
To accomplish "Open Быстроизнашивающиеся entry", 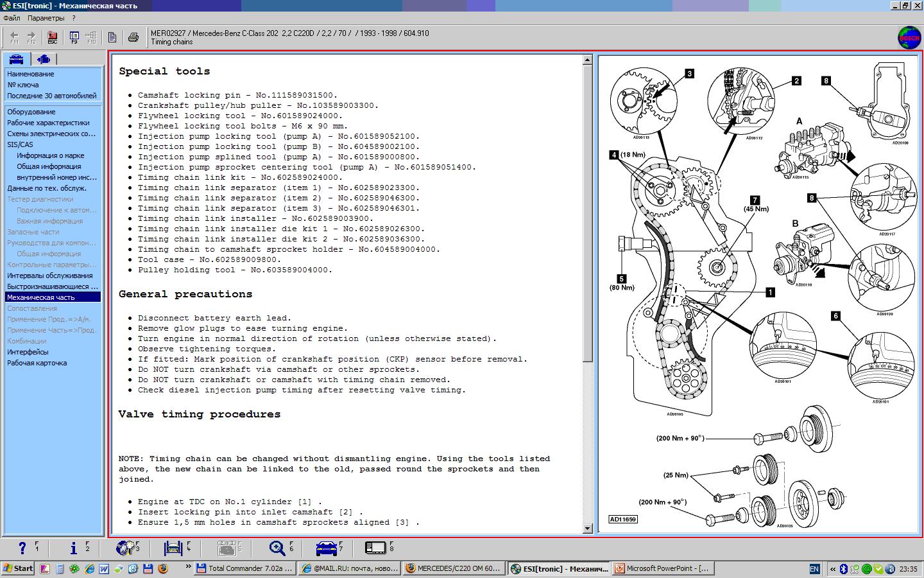I will click(53, 286).
